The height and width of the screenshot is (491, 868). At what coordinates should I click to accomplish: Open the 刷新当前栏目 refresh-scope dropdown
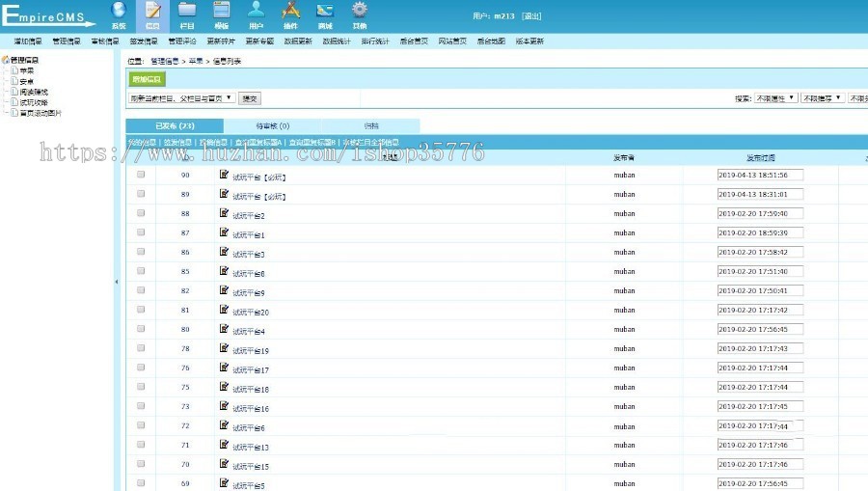pyautogui.click(x=182, y=98)
